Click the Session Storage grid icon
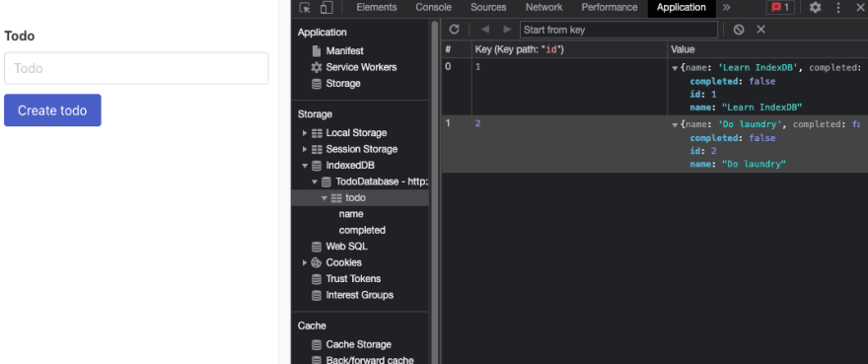This screenshot has width=868, height=364. (317, 149)
